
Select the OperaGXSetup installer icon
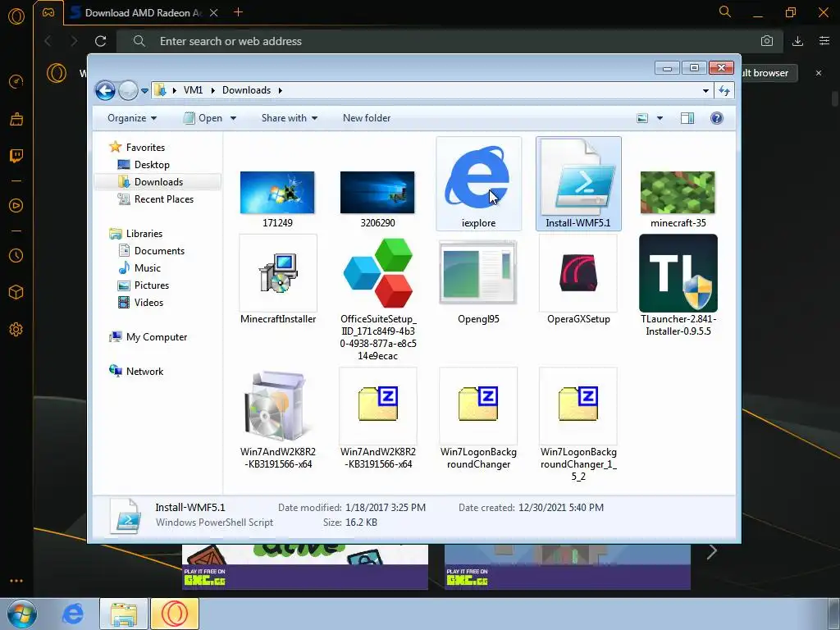pyautogui.click(x=578, y=273)
